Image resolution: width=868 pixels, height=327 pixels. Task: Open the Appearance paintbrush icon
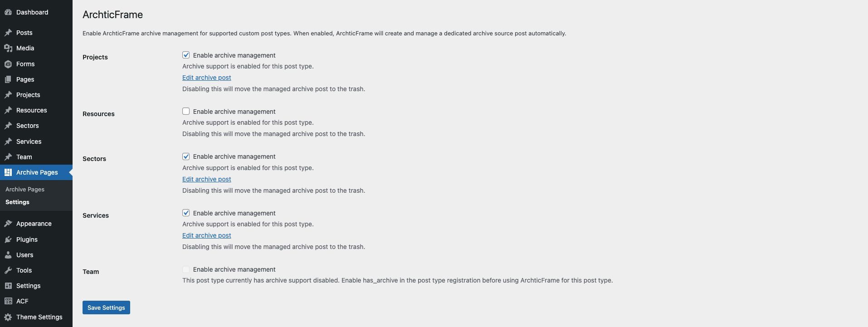[8, 224]
